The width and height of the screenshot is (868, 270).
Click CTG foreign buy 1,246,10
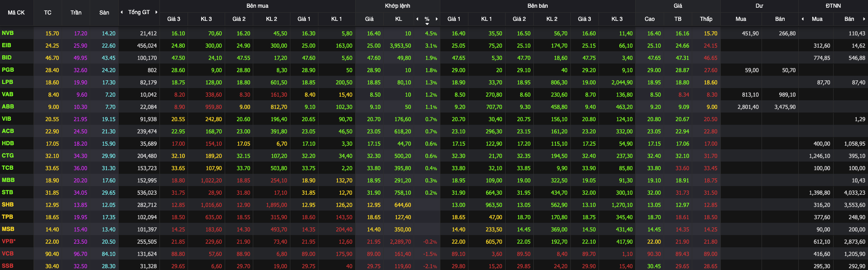[x=820, y=156]
